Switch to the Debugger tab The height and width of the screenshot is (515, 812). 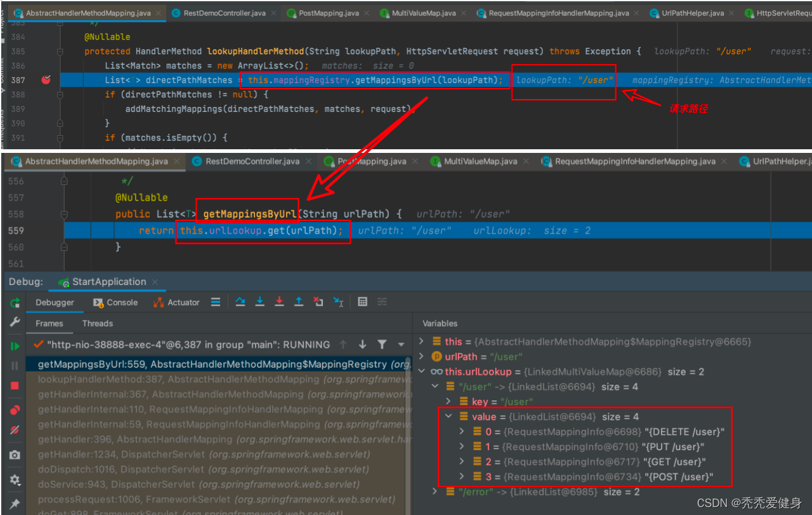pos(54,302)
